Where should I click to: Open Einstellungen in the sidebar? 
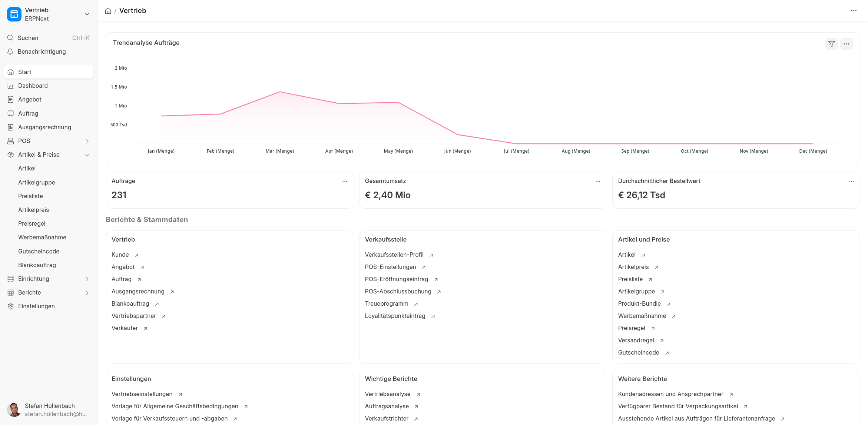point(49,306)
